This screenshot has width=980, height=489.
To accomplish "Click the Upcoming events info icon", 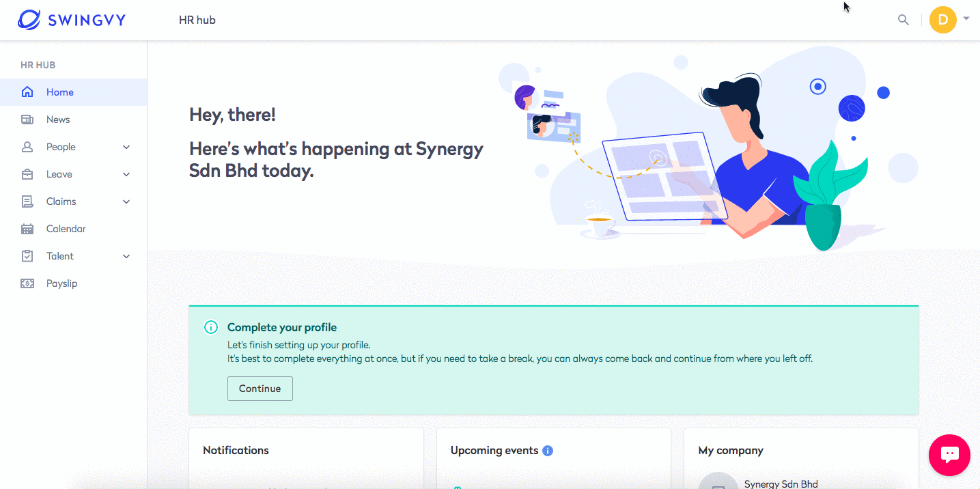I will point(548,451).
